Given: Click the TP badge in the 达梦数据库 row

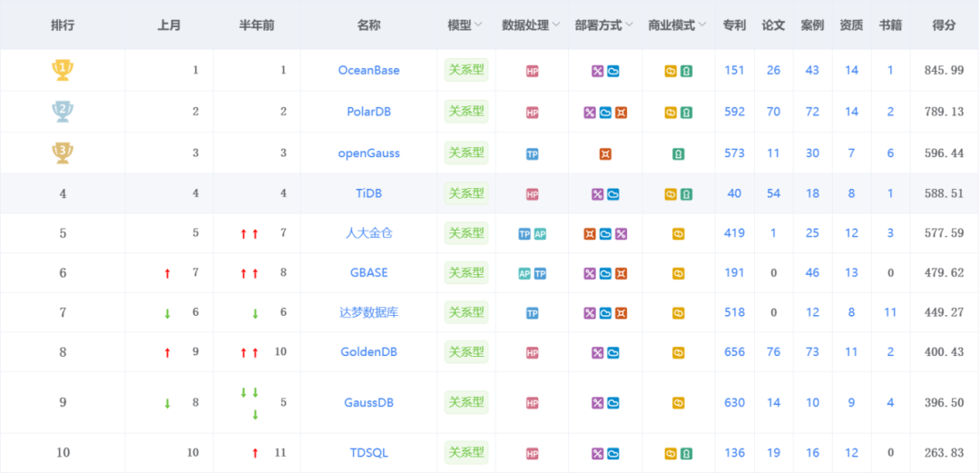Looking at the screenshot, I should pyautogui.click(x=532, y=313).
